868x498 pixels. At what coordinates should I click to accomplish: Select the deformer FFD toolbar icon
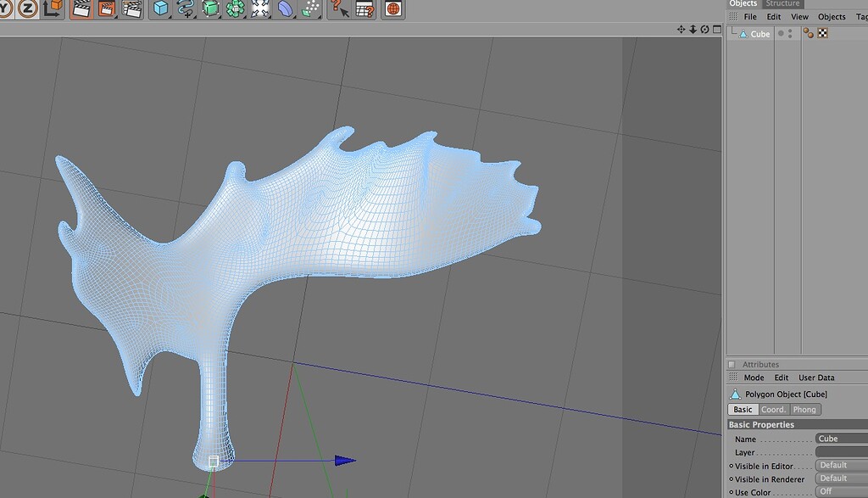(x=260, y=10)
